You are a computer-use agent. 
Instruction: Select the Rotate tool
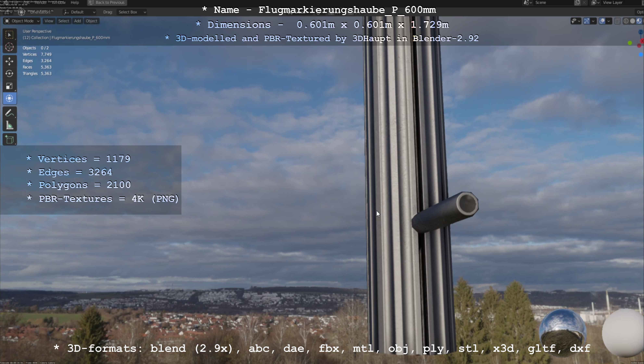(9, 73)
